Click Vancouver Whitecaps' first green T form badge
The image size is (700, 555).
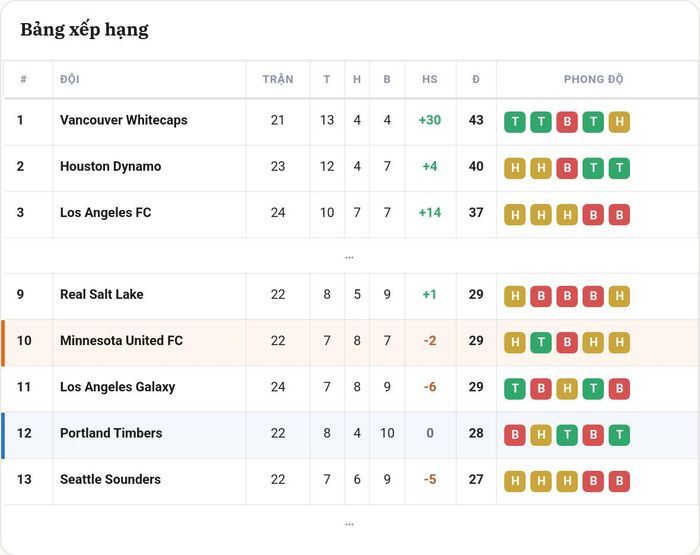(x=515, y=122)
